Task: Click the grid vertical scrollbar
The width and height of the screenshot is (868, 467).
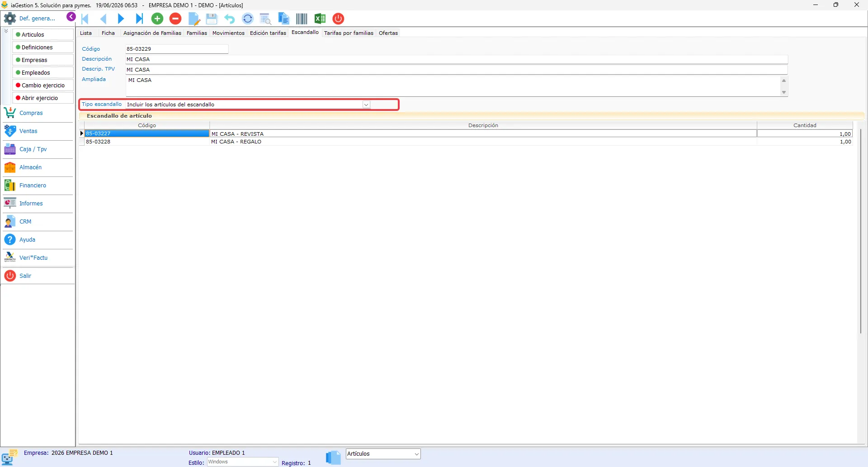Action: 861,231
